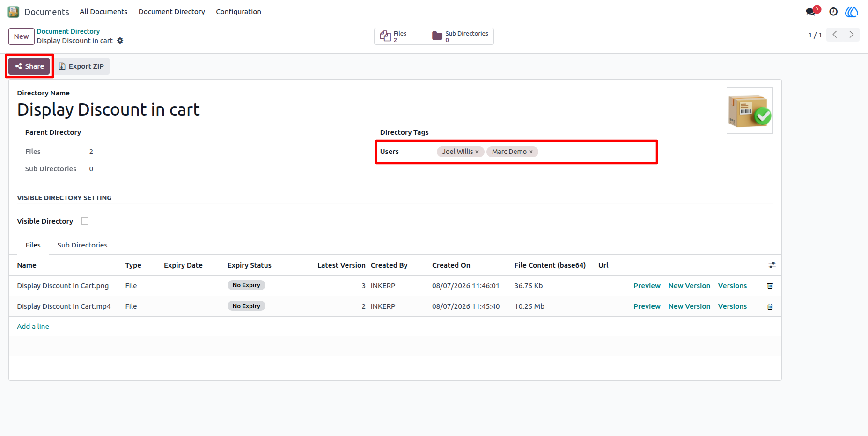
Task: Open the Documents app icon
Action: (13, 12)
